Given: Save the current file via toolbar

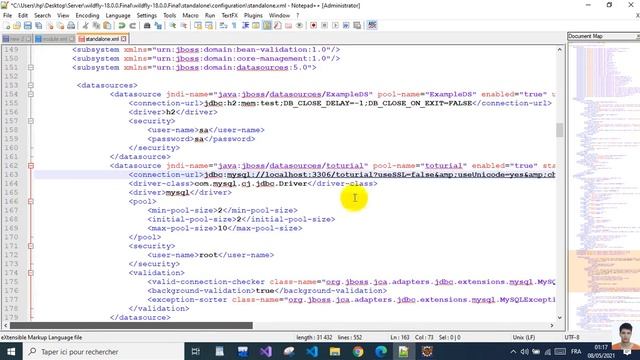Looking at the screenshot, I should pyautogui.click(x=27, y=25).
